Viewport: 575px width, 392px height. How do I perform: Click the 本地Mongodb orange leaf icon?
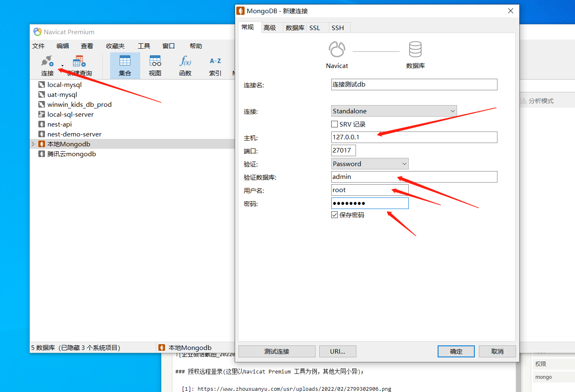(42, 144)
